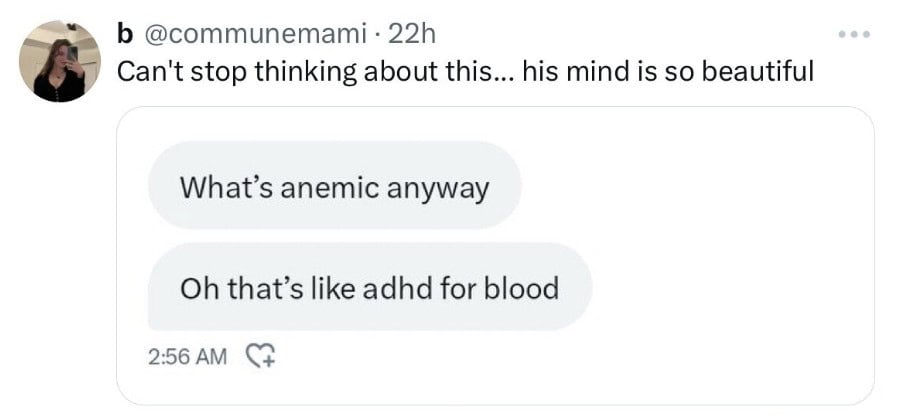
Task: Open the poster's profile avatar photo
Action: [x=60, y=62]
